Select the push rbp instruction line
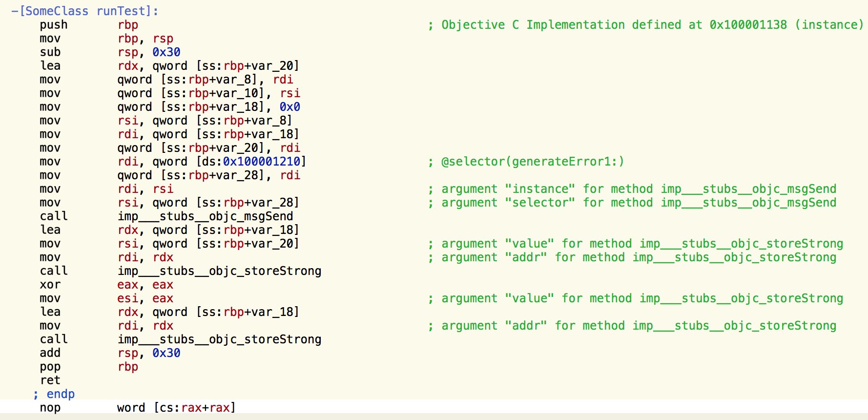This screenshot has height=420, width=868. tap(89, 25)
